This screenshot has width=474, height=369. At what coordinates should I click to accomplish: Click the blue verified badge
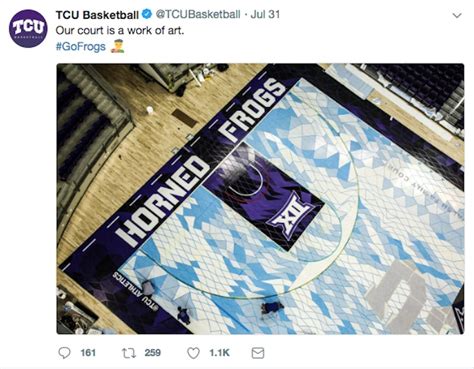pyautogui.click(x=147, y=14)
